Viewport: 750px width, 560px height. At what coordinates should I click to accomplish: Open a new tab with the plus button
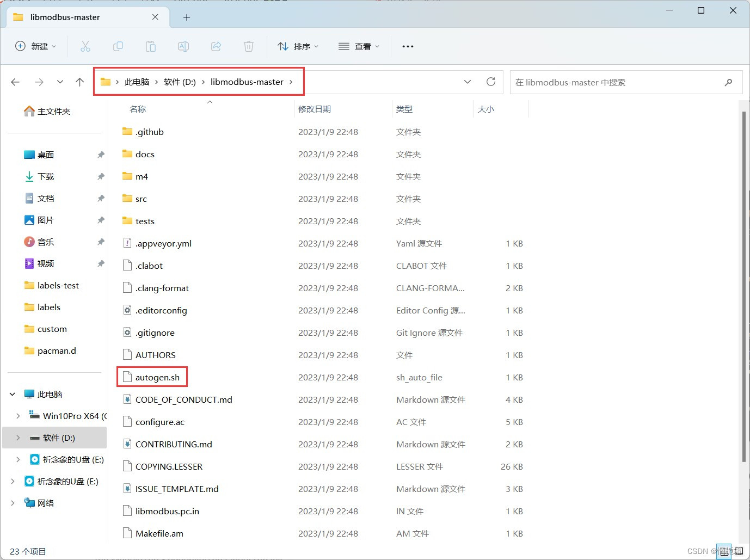click(186, 17)
